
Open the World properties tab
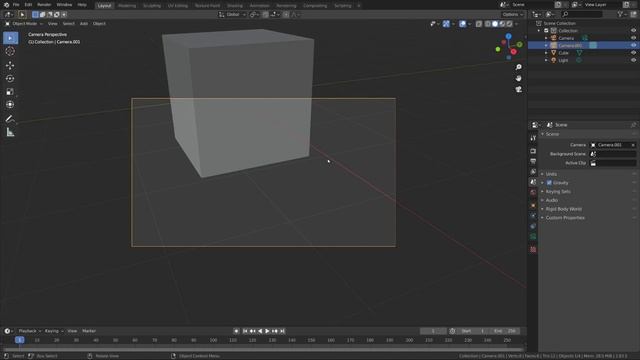pos(533,192)
